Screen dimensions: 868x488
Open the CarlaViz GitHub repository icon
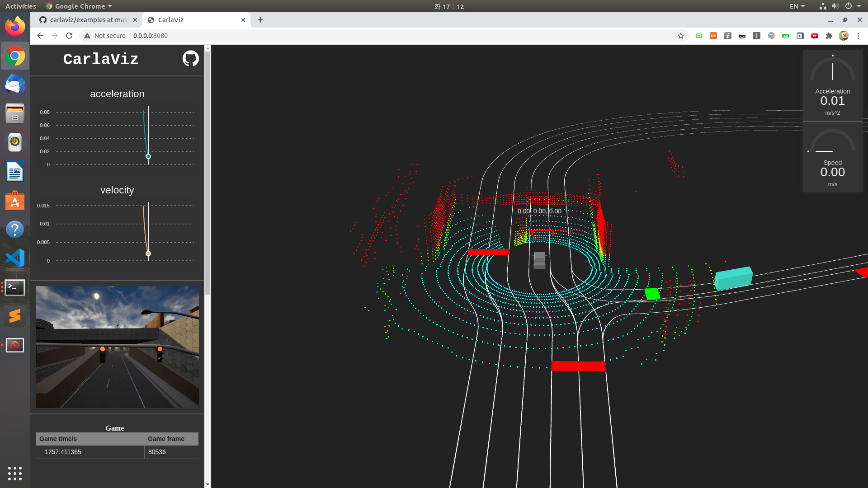point(190,58)
